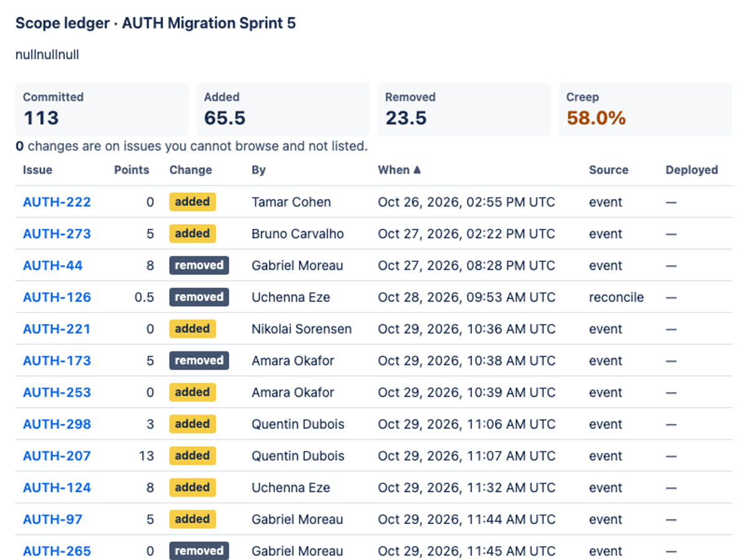Click the removed badge for AUTH-126
The height and width of the screenshot is (560, 747).
[x=199, y=297]
